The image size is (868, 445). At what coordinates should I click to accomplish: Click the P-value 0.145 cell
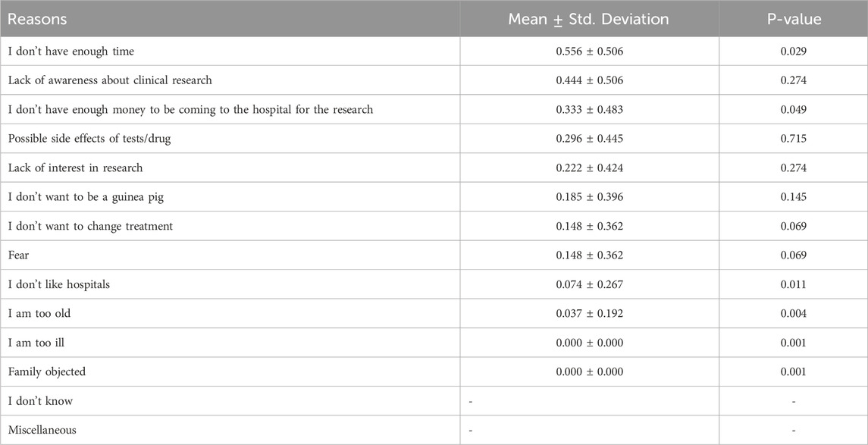793,197
